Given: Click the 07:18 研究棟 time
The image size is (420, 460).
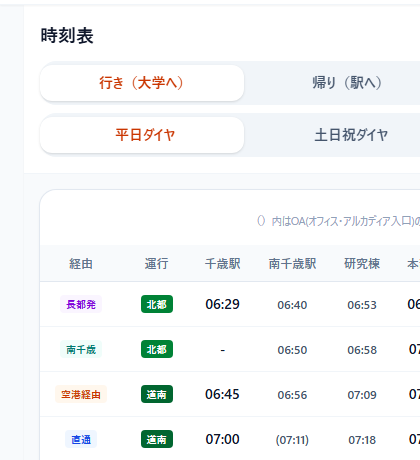Looking at the screenshot, I should click(x=362, y=440).
